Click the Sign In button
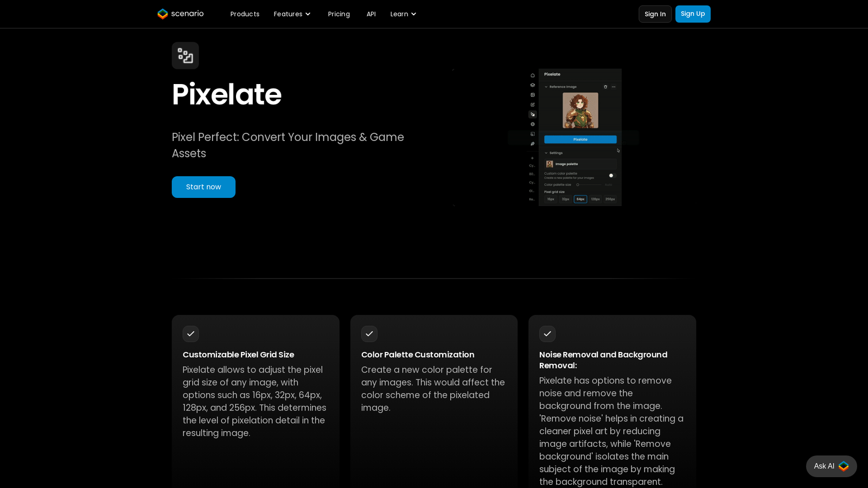The width and height of the screenshot is (868, 488). pos(655,14)
